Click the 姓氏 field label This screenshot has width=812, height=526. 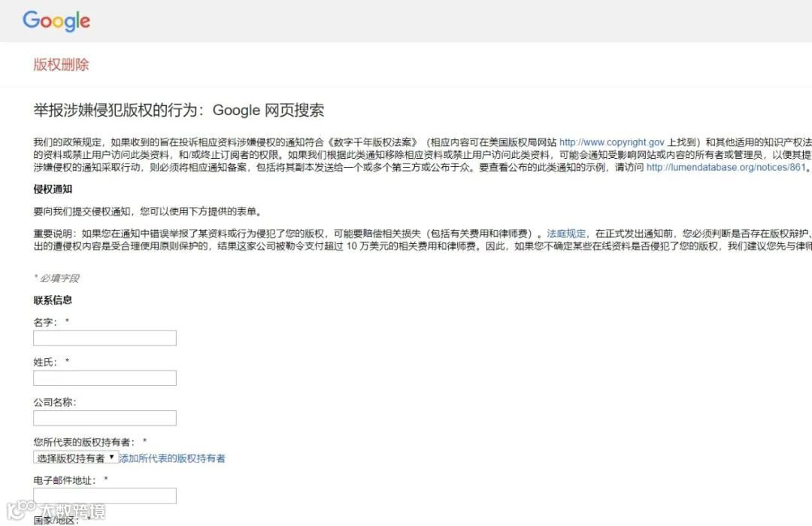pos(45,362)
